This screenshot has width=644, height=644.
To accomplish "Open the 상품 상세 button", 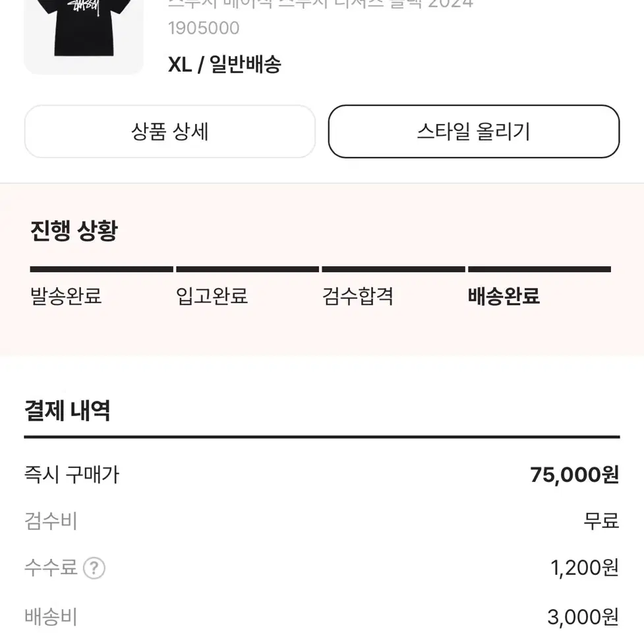I will click(169, 131).
